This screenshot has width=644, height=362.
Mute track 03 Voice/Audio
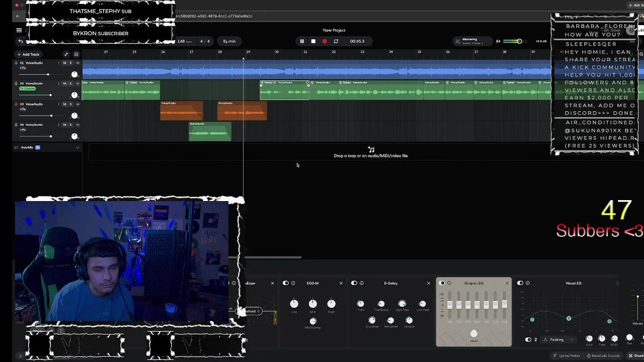point(64,104)
